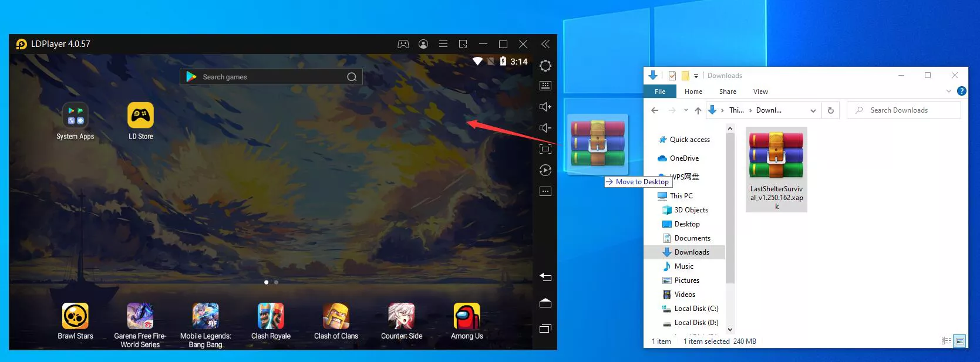Expand the Explorer ribbon chevron
This screenshot has height=362, width=980.
click(948, 91)
